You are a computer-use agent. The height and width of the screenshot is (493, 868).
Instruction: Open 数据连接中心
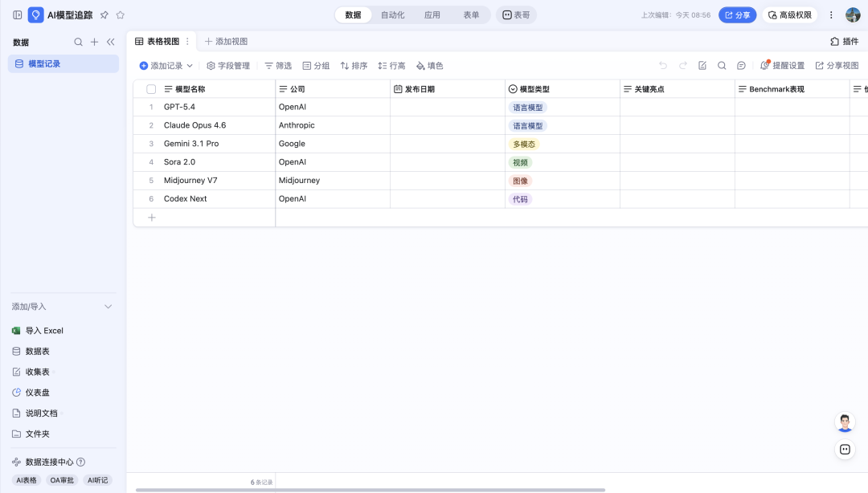[43, 462]
